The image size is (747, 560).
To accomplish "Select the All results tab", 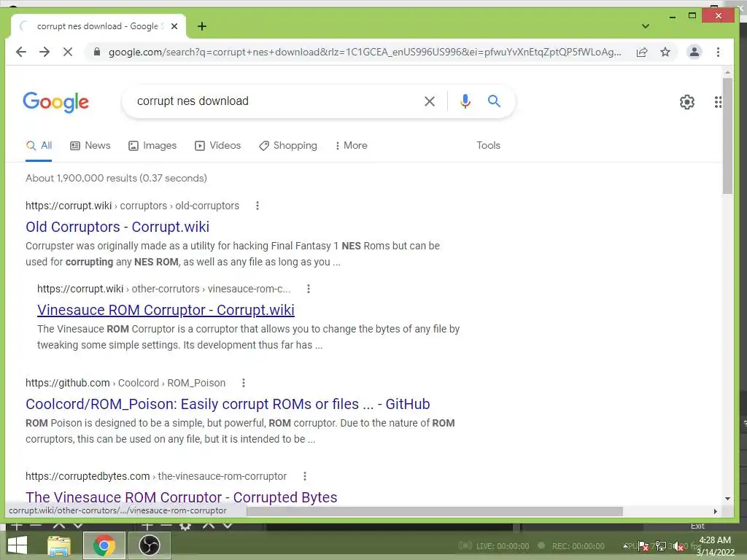I will click(39, 146).
